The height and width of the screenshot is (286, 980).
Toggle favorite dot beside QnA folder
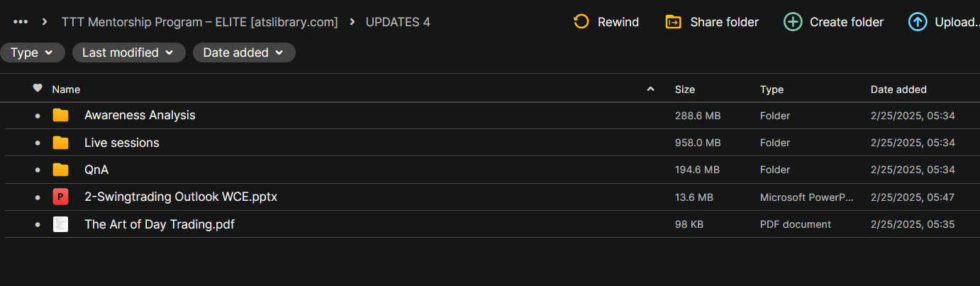[x=38, y=170]
